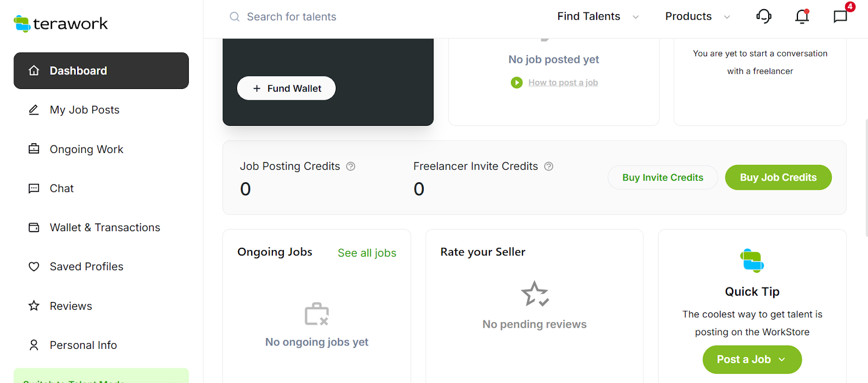Open the messages chat icon in the header
The width and height of the screenshot is (868, 383).
point(840,16)
